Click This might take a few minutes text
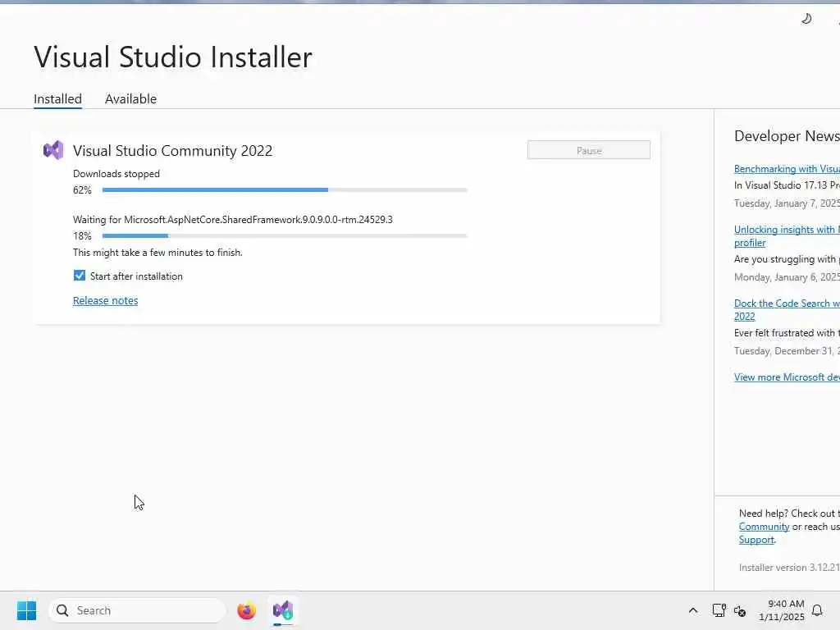 [157, 253]
